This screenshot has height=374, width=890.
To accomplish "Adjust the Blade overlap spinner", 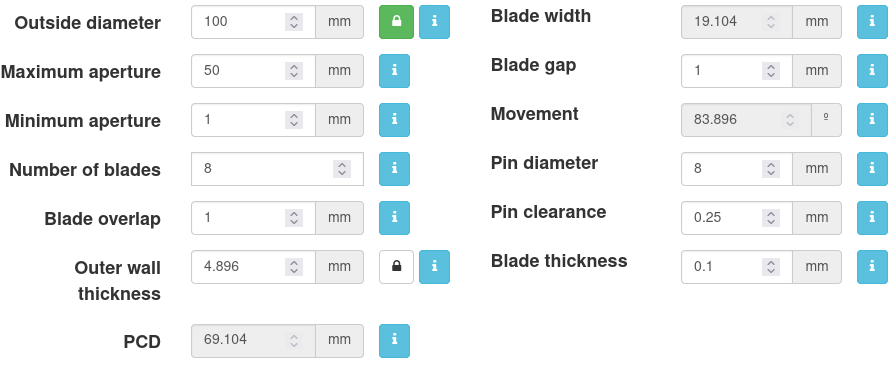I will pos(293,218).
